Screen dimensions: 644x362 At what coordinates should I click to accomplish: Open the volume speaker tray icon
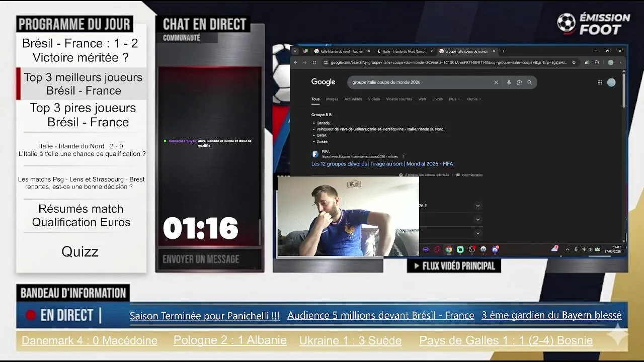[590, 249]
